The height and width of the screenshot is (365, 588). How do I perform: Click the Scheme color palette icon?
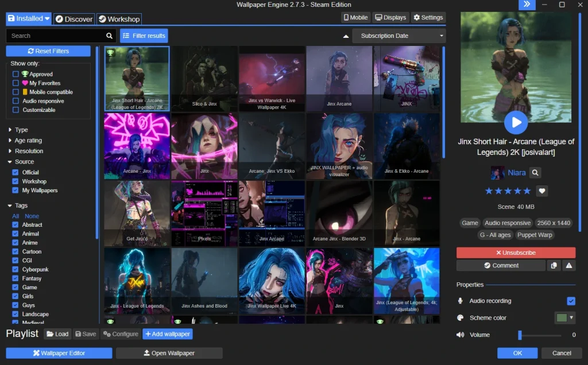click(460, 318)
